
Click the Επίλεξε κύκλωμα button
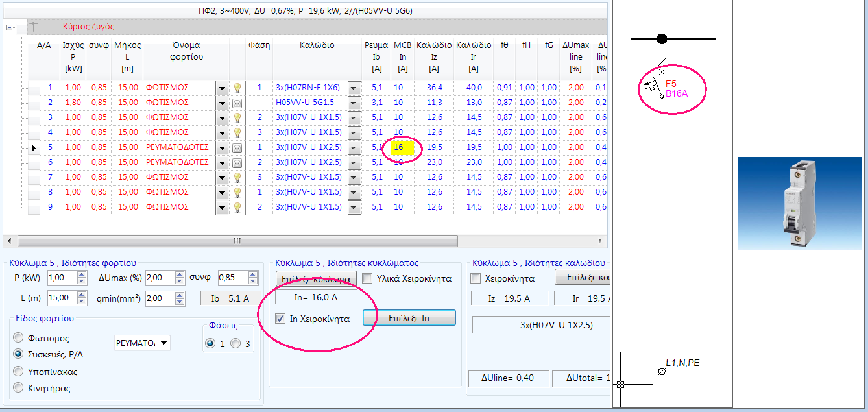[316, 278]
